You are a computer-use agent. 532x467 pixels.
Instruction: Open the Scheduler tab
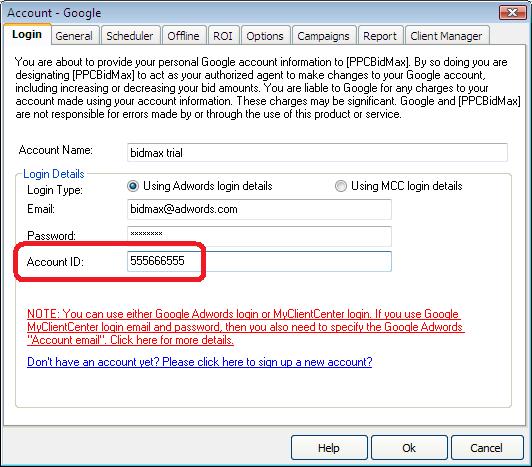coord(130,36)
